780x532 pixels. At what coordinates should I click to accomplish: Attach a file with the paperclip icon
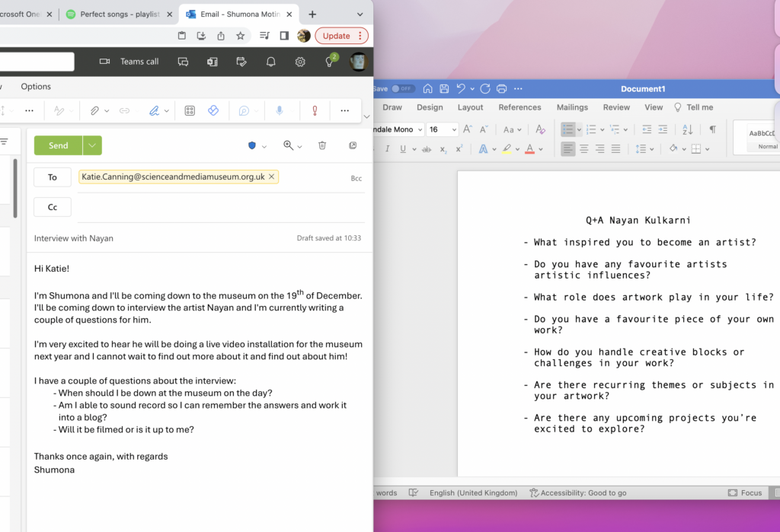tap(94, 110)
